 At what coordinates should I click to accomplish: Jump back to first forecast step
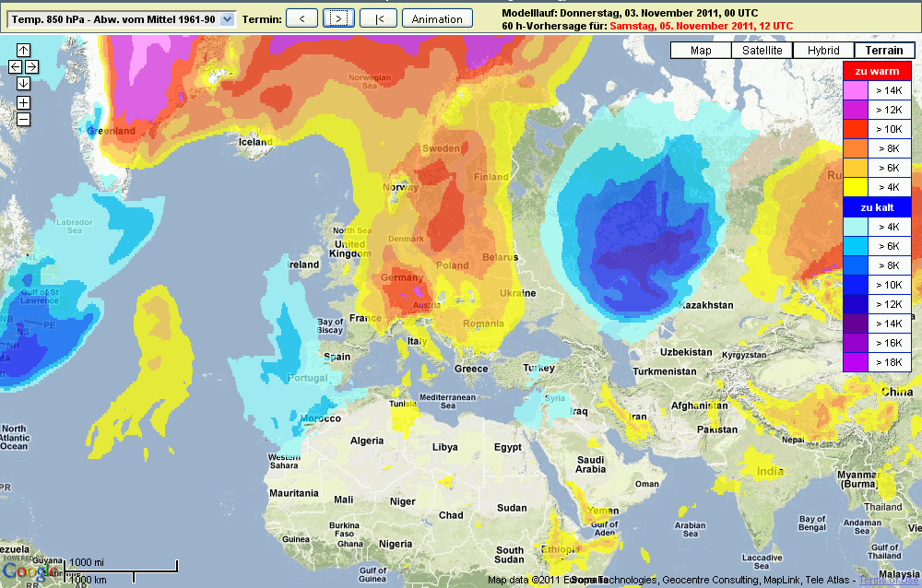(x=379, y=18)
